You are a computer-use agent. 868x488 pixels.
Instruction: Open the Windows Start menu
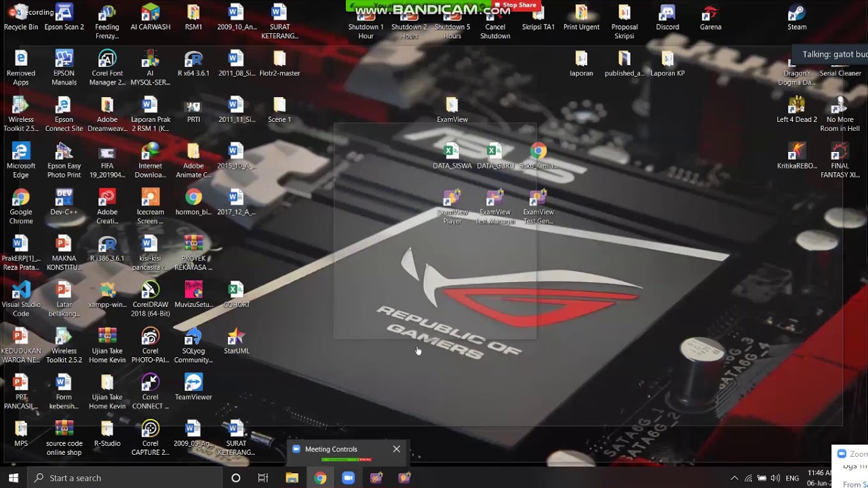[13, 478]
